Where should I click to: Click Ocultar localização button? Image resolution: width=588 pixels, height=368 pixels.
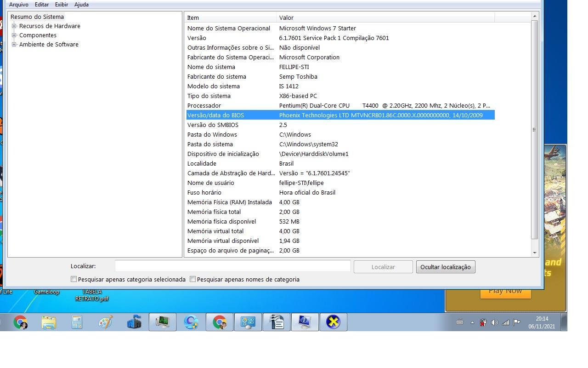(446, 267)
